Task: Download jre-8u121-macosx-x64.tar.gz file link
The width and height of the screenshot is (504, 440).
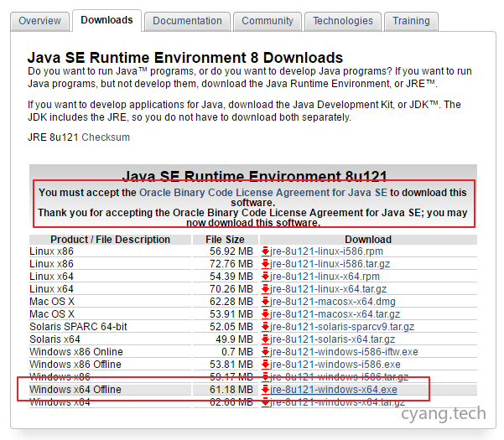Action: tap(338, 314)
